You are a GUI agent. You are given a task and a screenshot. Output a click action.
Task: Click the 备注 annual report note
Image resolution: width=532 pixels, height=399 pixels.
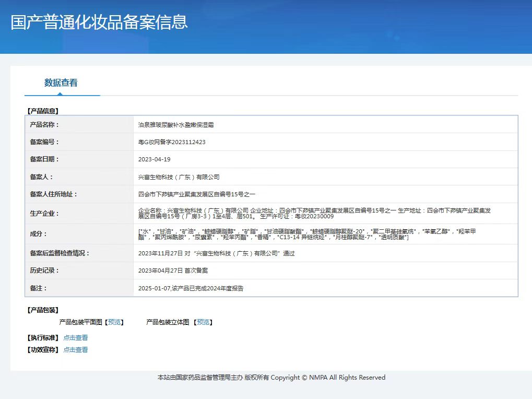[x=191, y=288]
